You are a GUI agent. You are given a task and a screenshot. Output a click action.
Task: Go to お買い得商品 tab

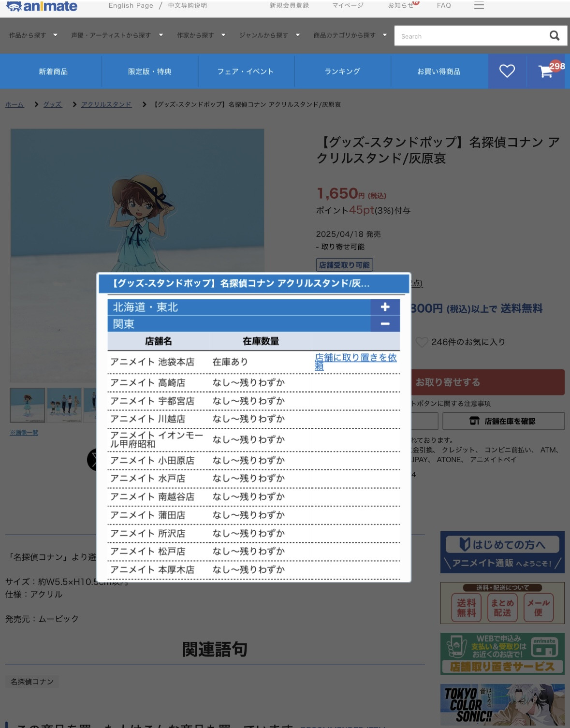point(439,71)
